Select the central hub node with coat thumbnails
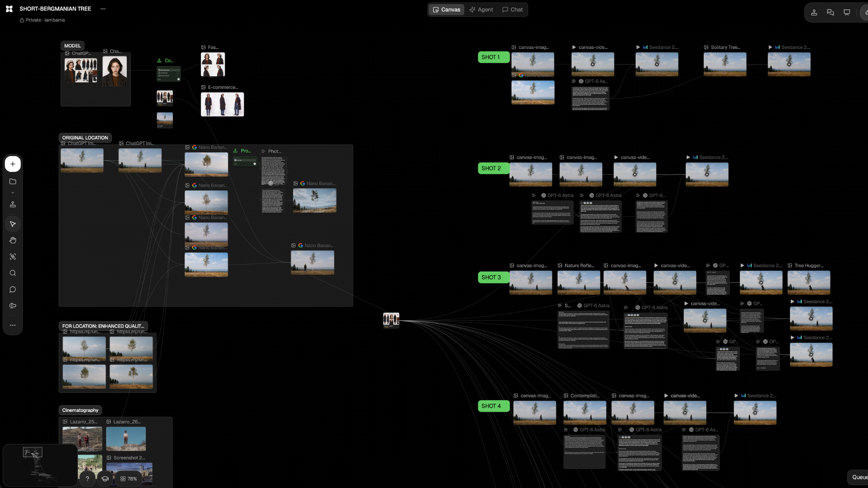The image size is (868, 488). click(391, 320)
